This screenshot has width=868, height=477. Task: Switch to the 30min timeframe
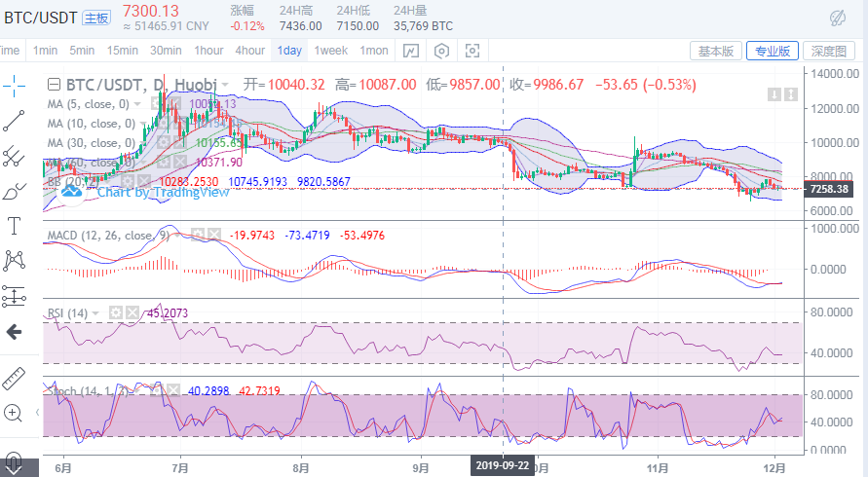(x=166, y=51)
